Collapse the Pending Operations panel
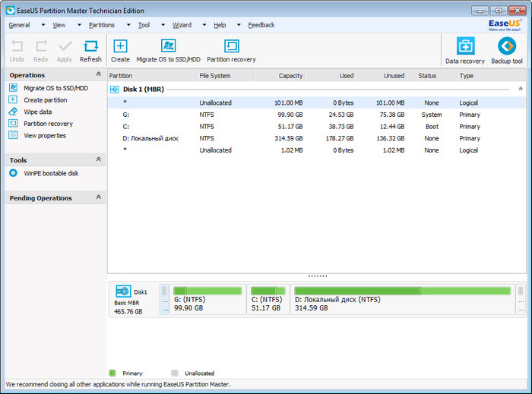This screenshot has height=394, width=532. click(98, 197)
